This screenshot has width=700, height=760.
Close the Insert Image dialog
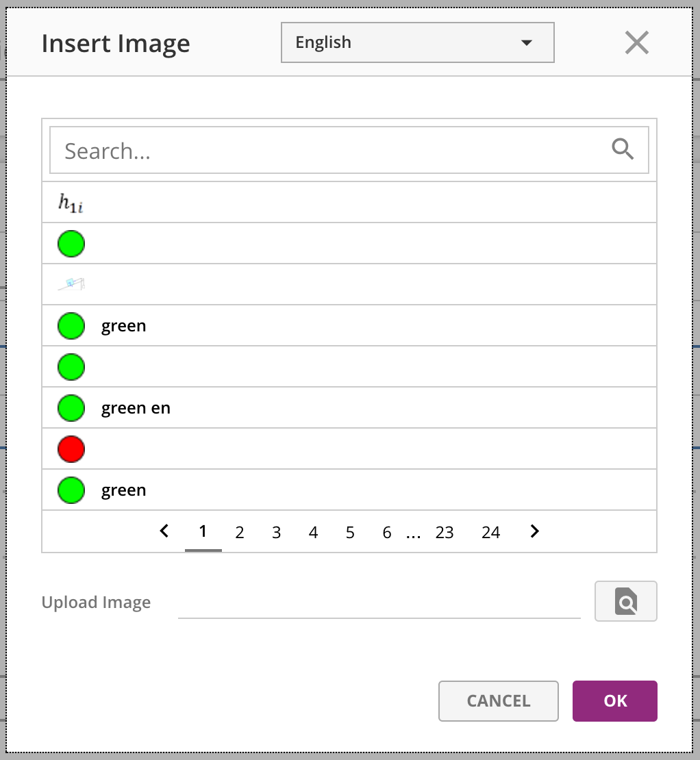(x=636, y=43)
